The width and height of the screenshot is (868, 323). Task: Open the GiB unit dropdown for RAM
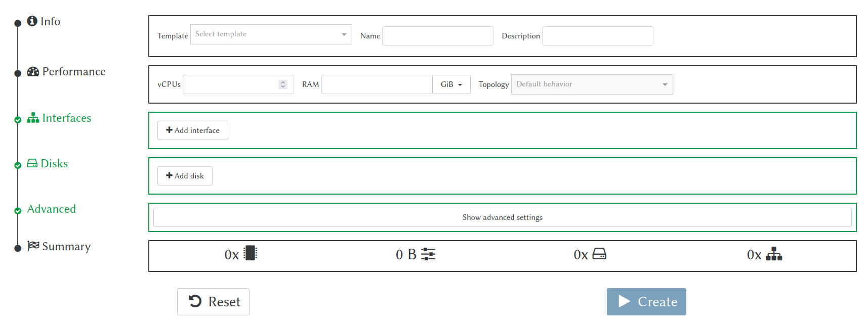[451, 84]
